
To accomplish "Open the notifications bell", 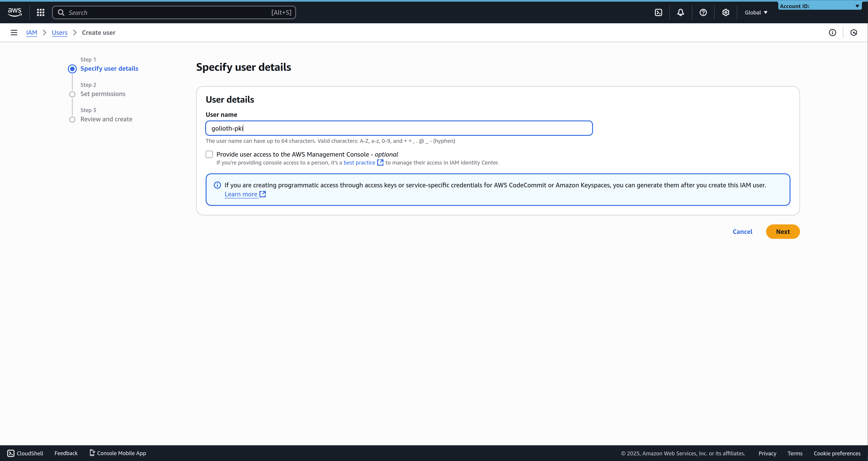I will [680, 12].
